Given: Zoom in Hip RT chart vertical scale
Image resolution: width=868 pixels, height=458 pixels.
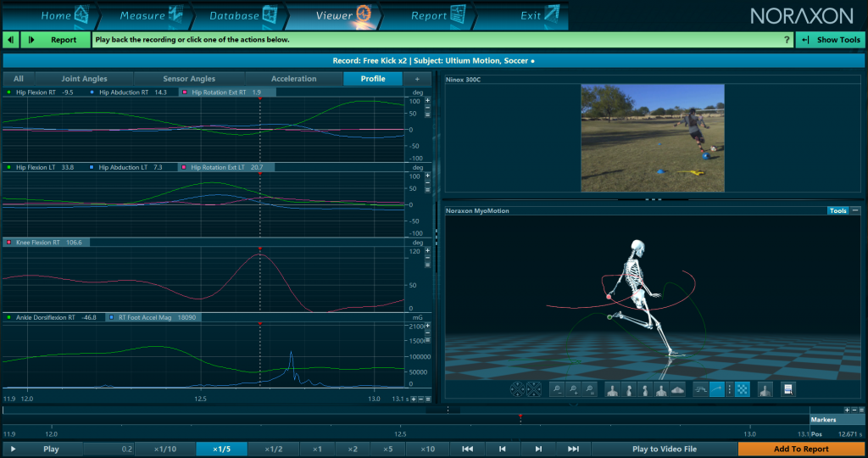Looking at the screenshot, I should tap(427, 100).
